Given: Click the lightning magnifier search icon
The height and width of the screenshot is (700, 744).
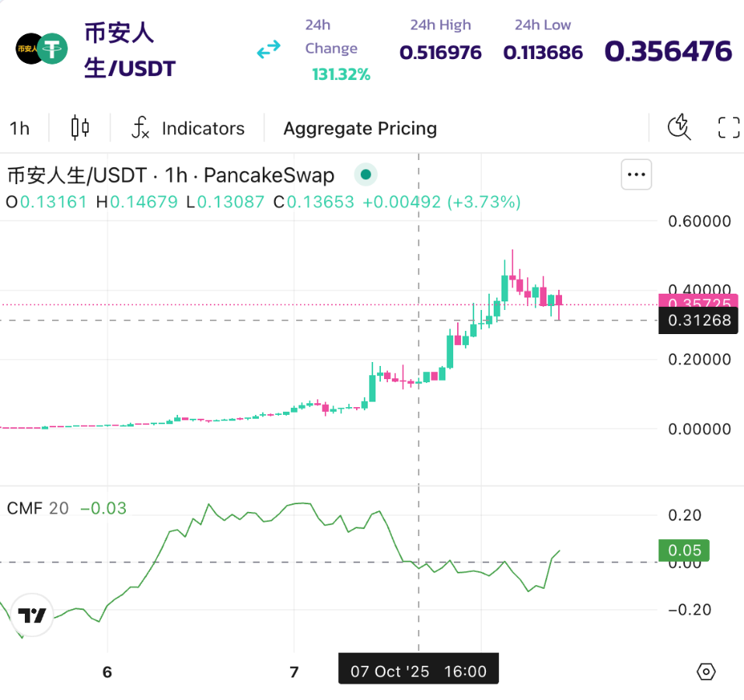Looking at the screenshot, I should coord(678,127).
